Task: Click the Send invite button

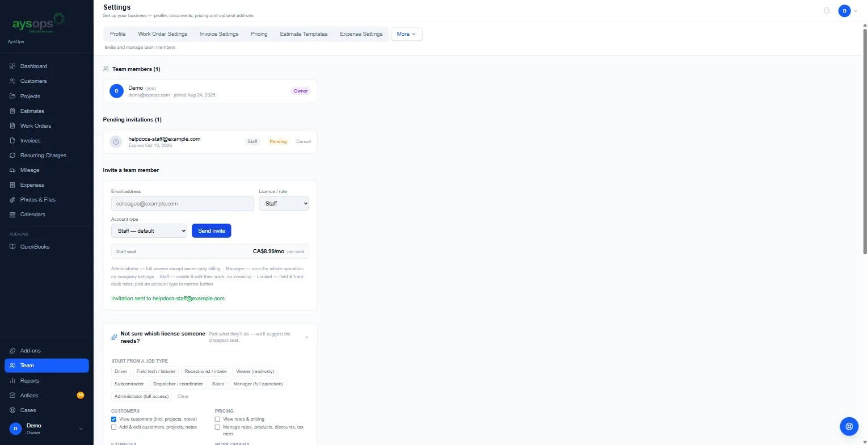Action: (212, 231)
